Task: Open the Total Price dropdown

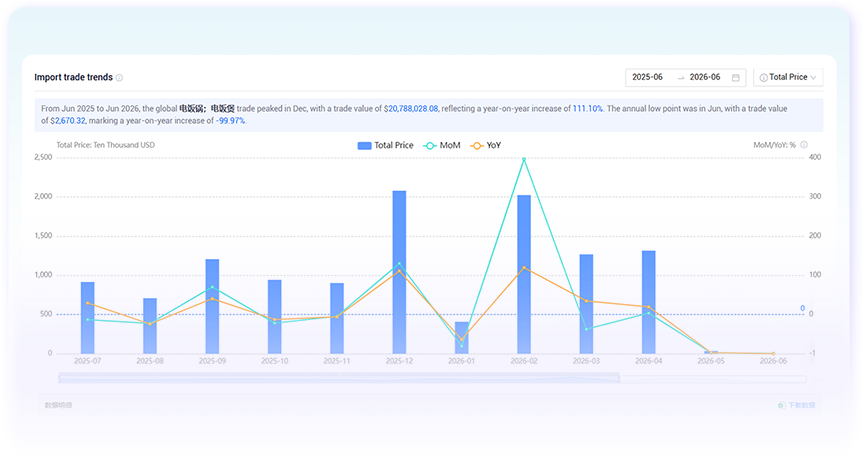Action: (788, 78)
